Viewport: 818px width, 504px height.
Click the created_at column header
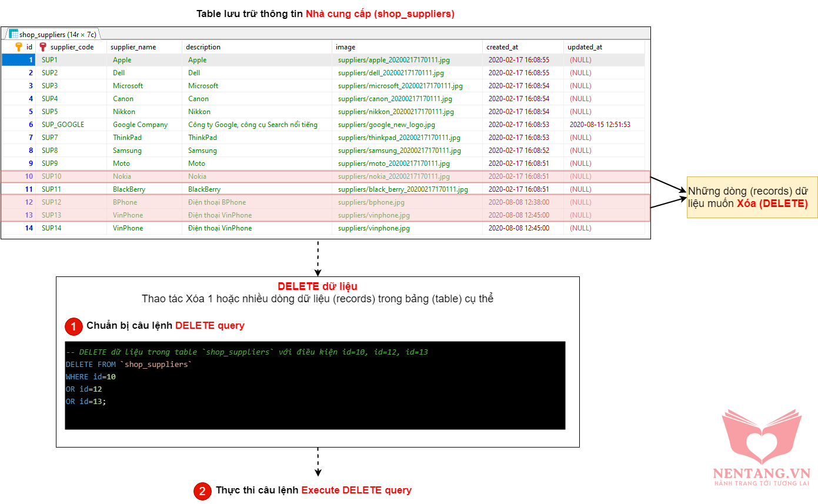click(x=502, y=47)
